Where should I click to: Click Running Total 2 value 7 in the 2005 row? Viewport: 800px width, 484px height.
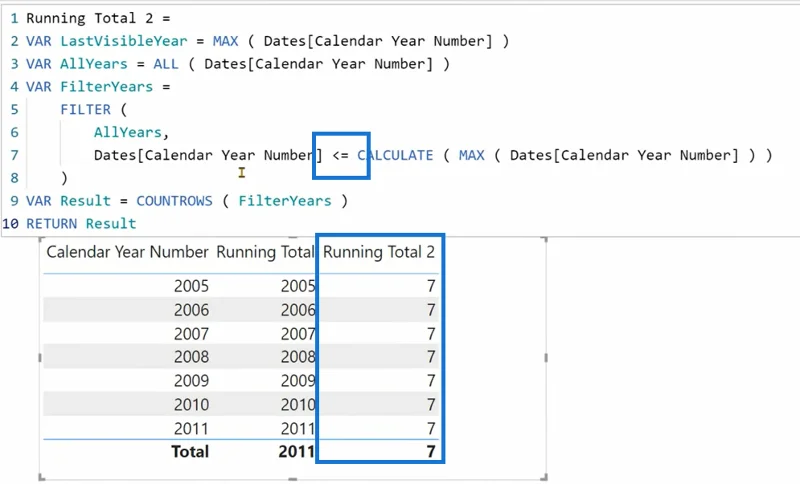pos(431,286)
